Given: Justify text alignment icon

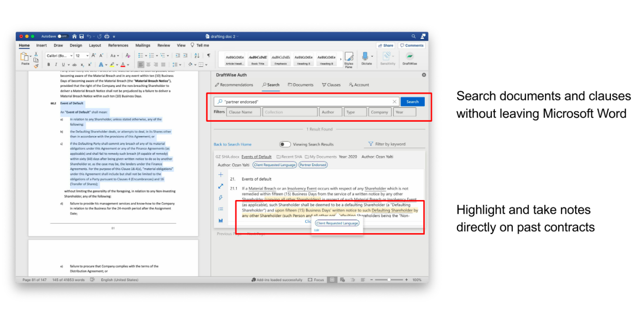Looking at the screenshot, I should [x=163, y=64].
